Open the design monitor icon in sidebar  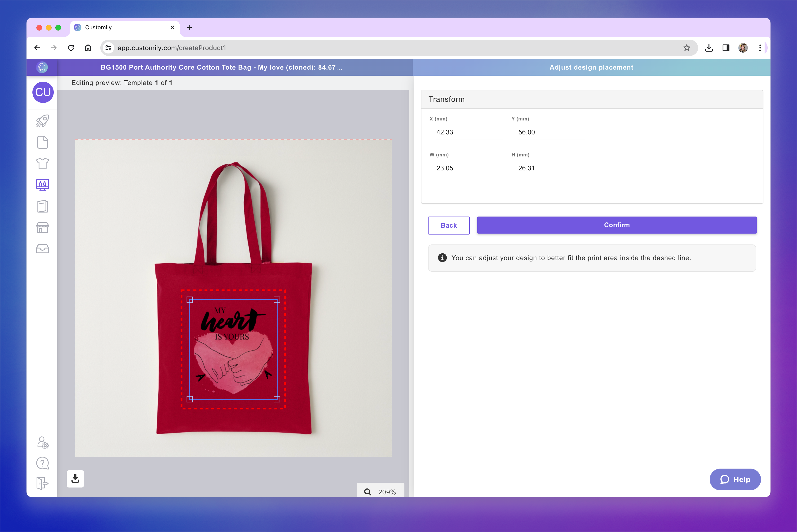click(x=42, y=185)
